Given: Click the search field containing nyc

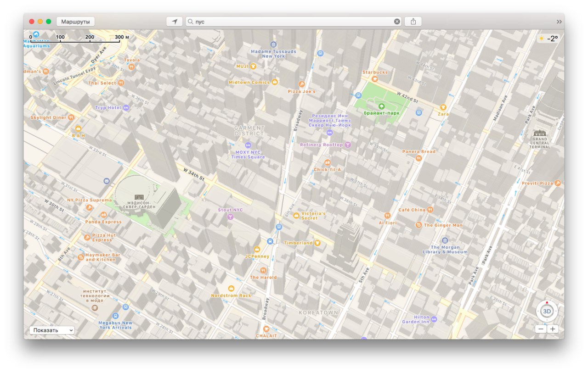Looking at the screenshot, I should click(294, 22).
